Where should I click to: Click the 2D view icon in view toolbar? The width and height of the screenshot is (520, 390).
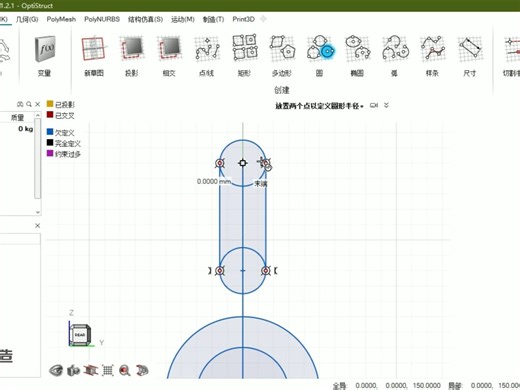[142, 370]
